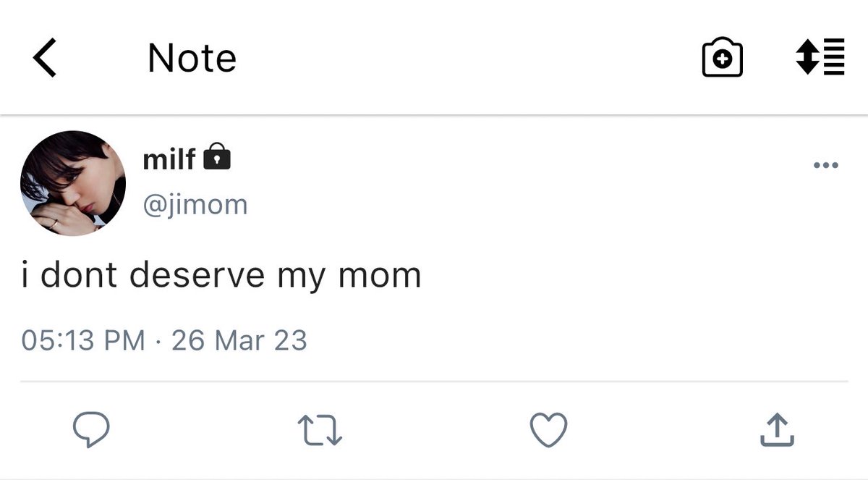This screenshot has width=868, height=480.
Task: Go back using the left chevron arrow
Action: click(x=45, y=59)
